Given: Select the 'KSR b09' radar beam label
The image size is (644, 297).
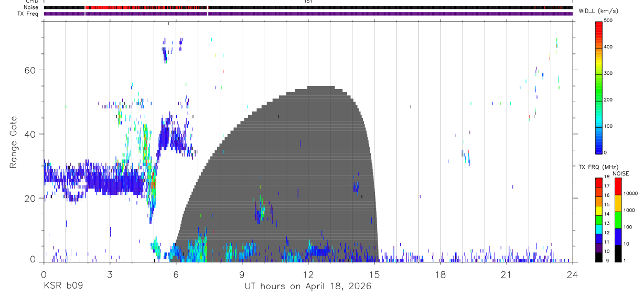Looking at the screenshot, I should [x=63, y=286].
